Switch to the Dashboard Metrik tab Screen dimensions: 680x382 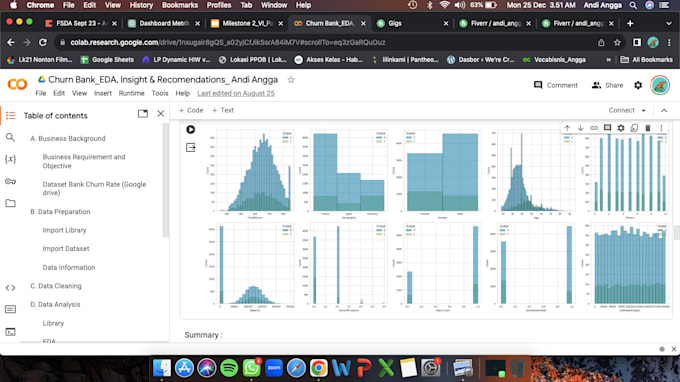(164, 23)
